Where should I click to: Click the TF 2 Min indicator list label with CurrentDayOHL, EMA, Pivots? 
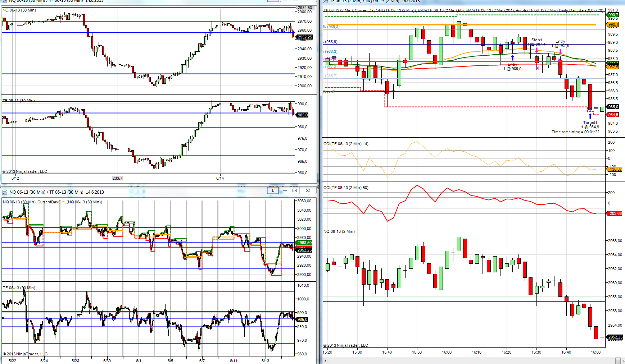tap(464, 10)
